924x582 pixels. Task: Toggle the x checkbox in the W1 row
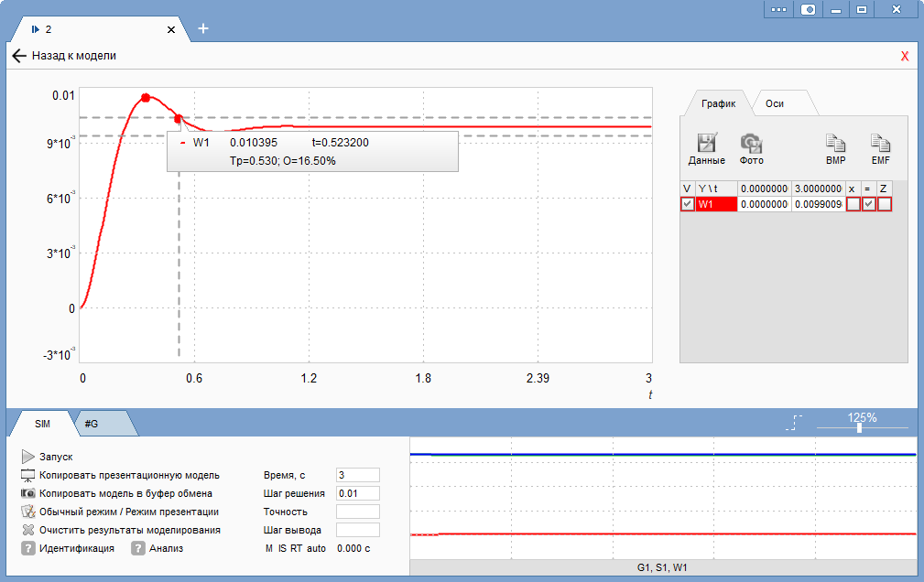853,204
